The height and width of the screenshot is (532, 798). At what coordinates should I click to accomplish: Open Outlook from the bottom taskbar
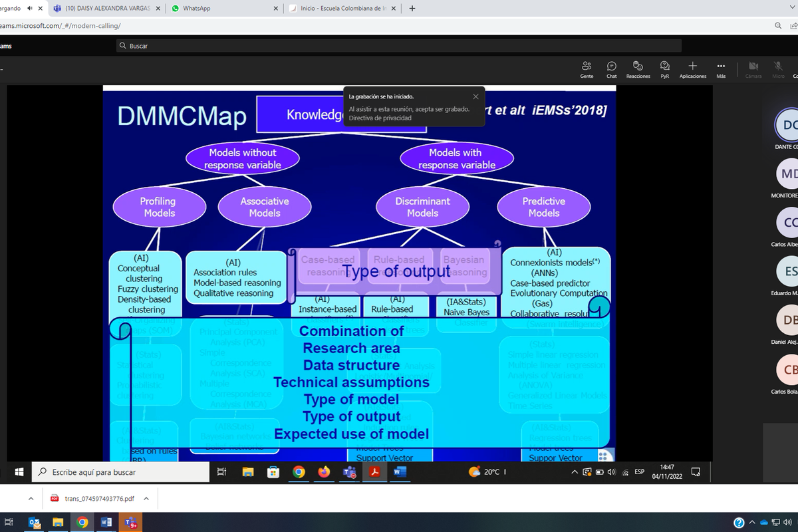(34, 523)
